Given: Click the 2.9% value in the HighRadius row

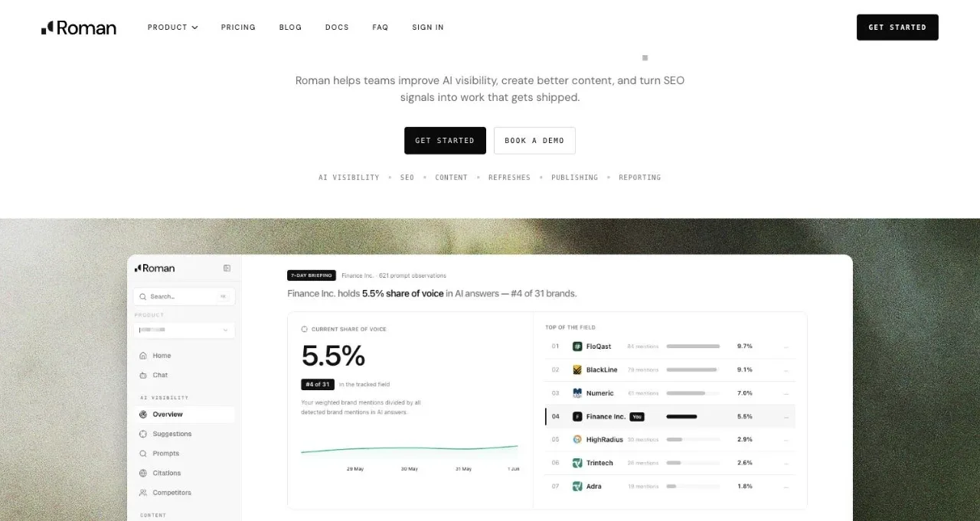Looking at the screenshot, I should (745, 440).
